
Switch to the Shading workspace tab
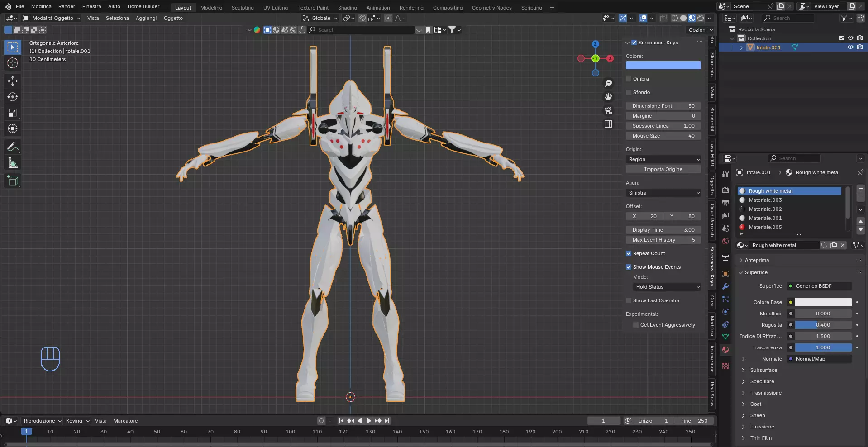(347, 8)
